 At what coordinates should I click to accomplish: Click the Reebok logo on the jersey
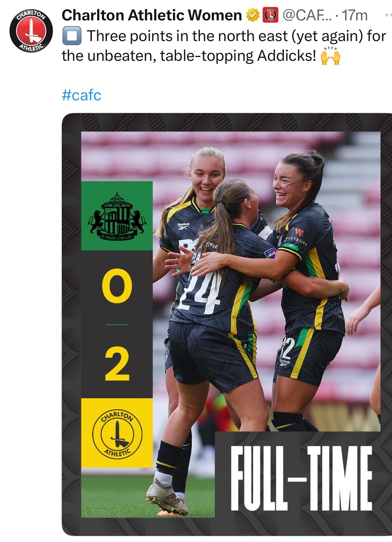pyautogui.click(x=183, y=226)
